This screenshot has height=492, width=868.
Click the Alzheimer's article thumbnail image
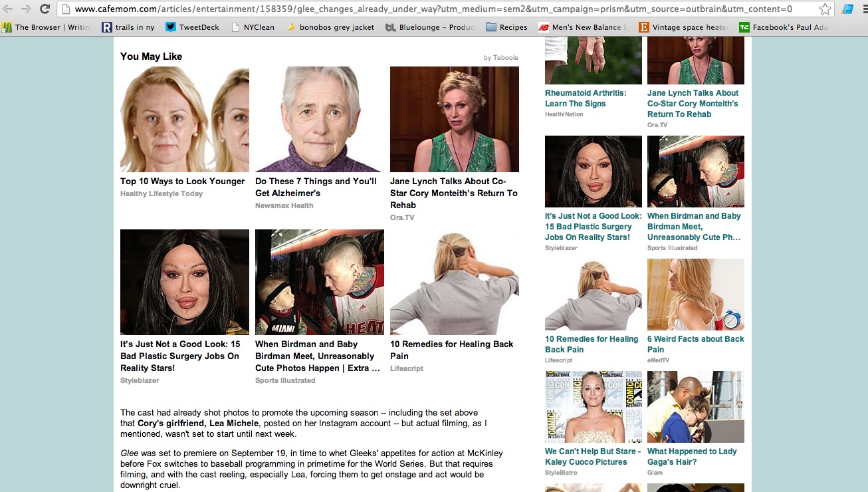pos(319,120)
